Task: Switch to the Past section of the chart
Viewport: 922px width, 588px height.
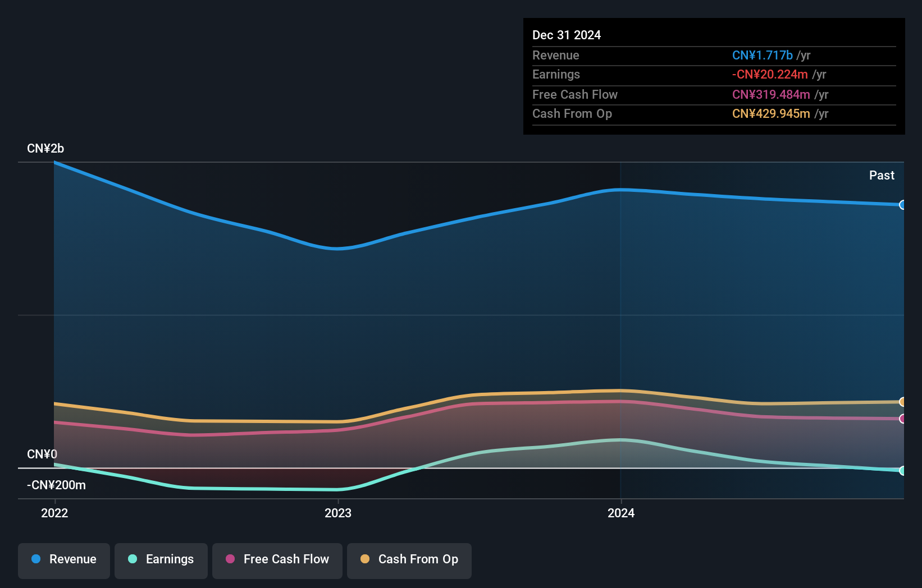Action: [x=882, y=175]
